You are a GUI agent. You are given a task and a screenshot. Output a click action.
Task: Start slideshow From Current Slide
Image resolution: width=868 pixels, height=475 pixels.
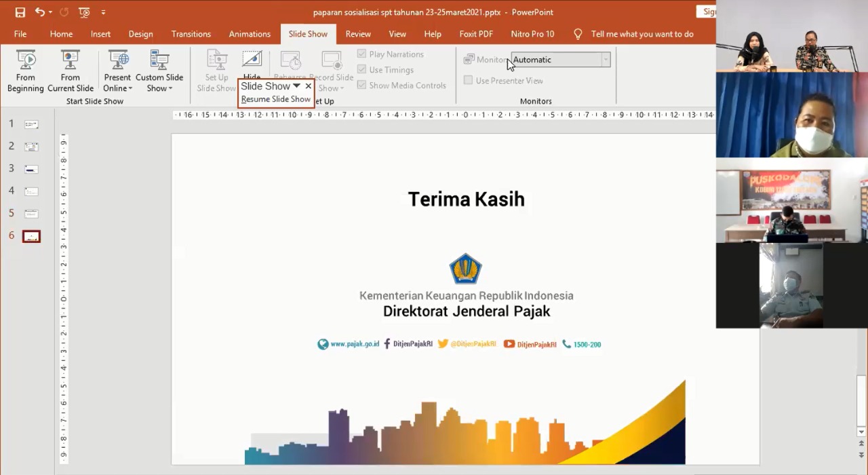click(x=71, y=71)
